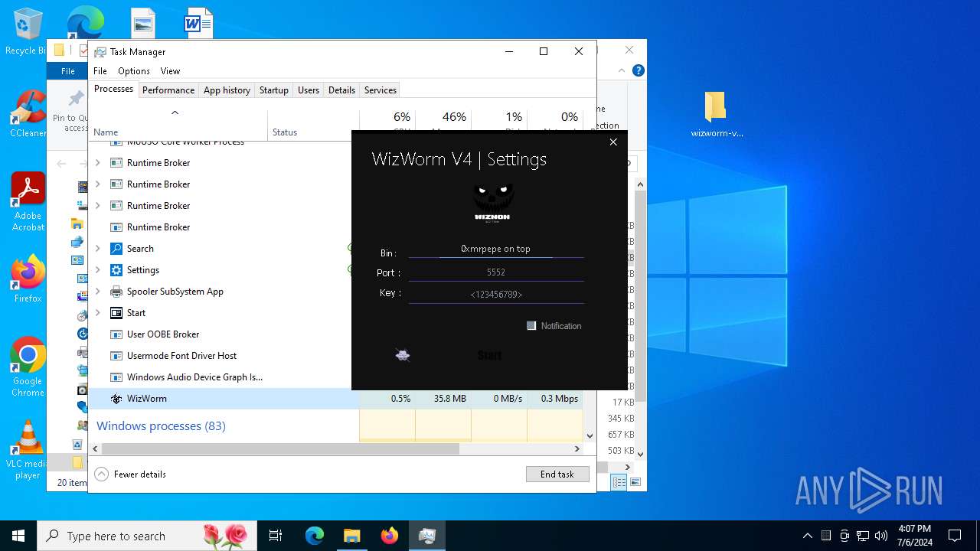Viewport: 980px width, 551px height.
Task: Show hidden system tray icons
Action: [807, 536]
